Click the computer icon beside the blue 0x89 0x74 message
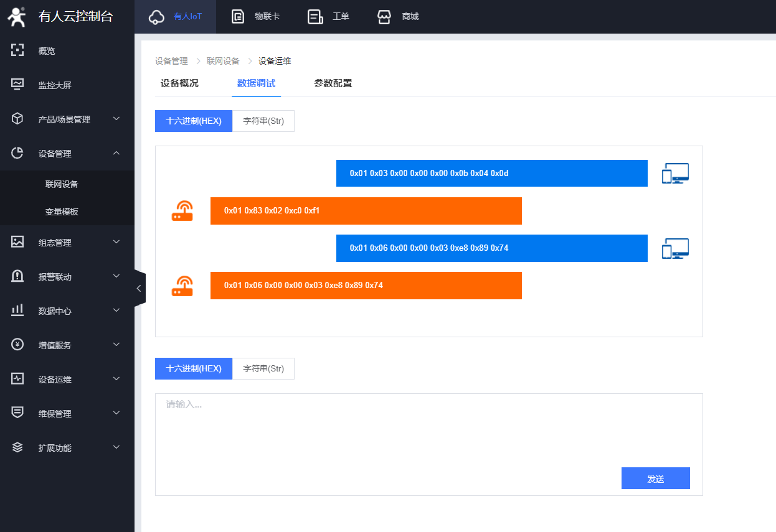The height and width of the screenshot is (532, 776). coord(675,248)
